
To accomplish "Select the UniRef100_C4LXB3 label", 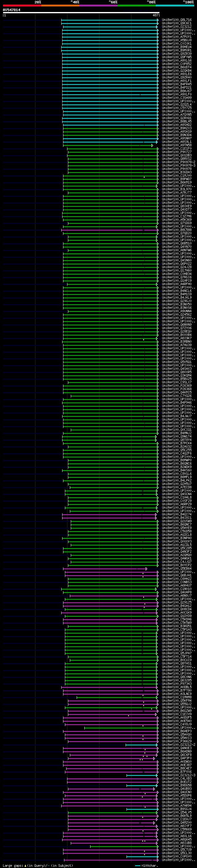I will click(176, 778).
